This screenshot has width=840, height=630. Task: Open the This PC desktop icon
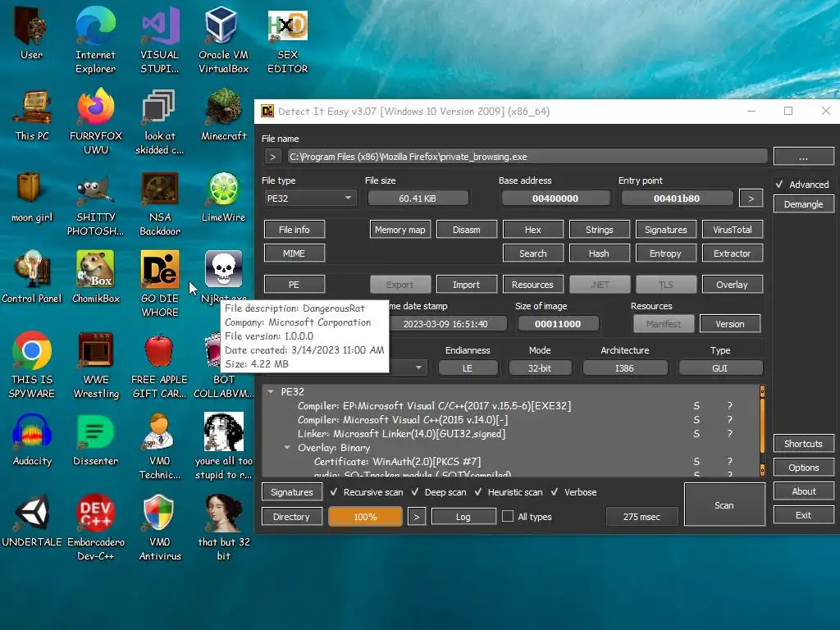[32, 115]
